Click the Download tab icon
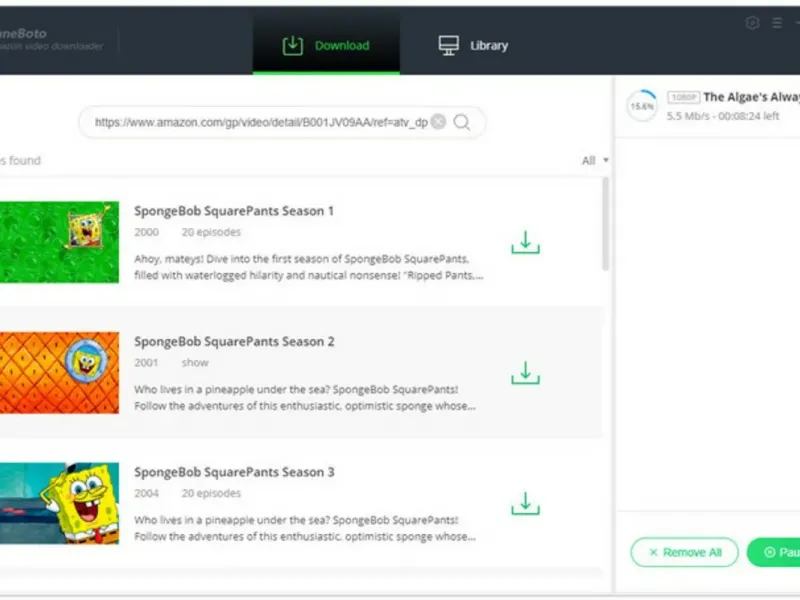The width and height of the screenshot is (800, 600). click(x=293, y=45)
